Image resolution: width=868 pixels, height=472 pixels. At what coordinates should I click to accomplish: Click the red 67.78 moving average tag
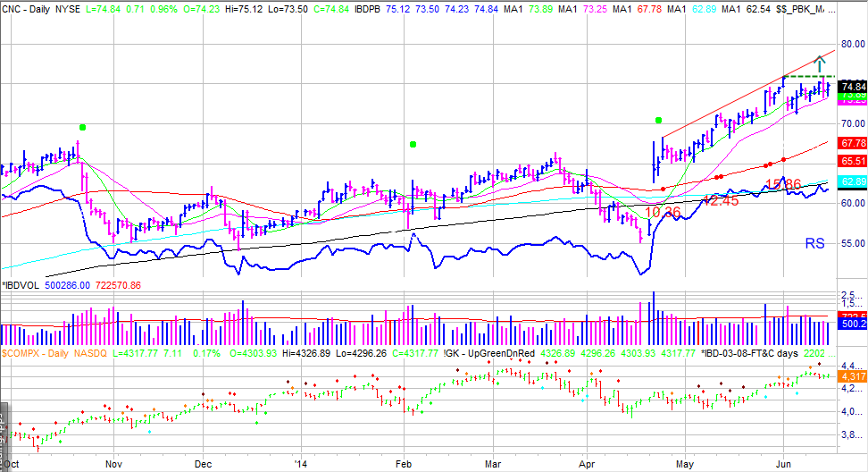click(x=853, y=144)
